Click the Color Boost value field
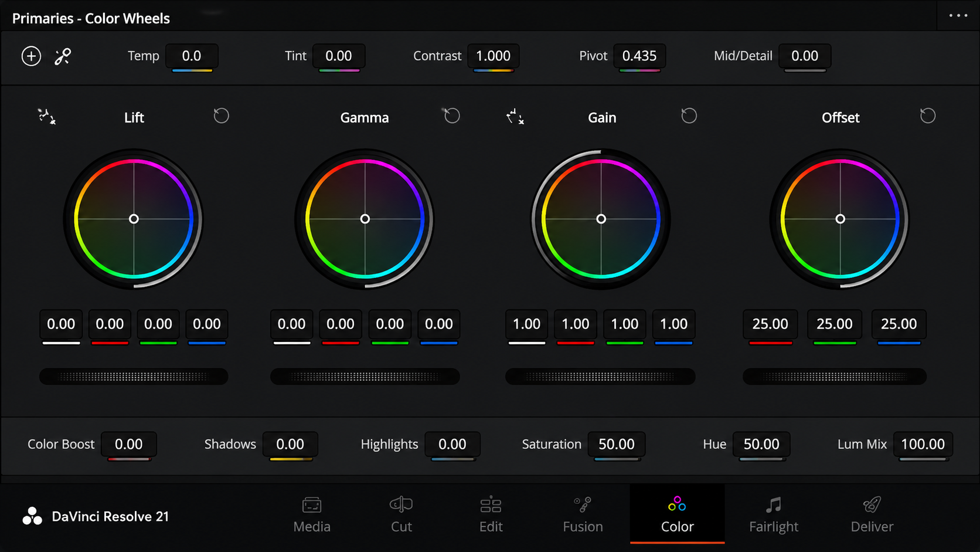The height and width of the screenshot is (552, 980). [129, 445]
